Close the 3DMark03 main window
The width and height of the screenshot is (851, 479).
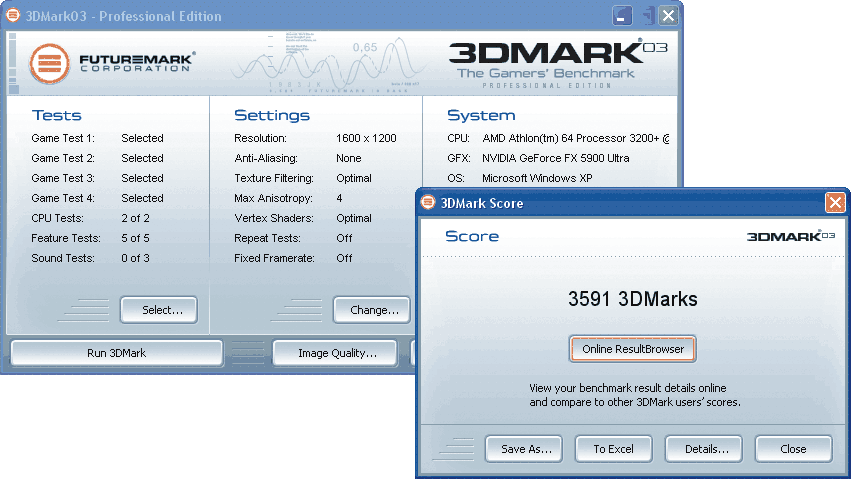point(669,16)
